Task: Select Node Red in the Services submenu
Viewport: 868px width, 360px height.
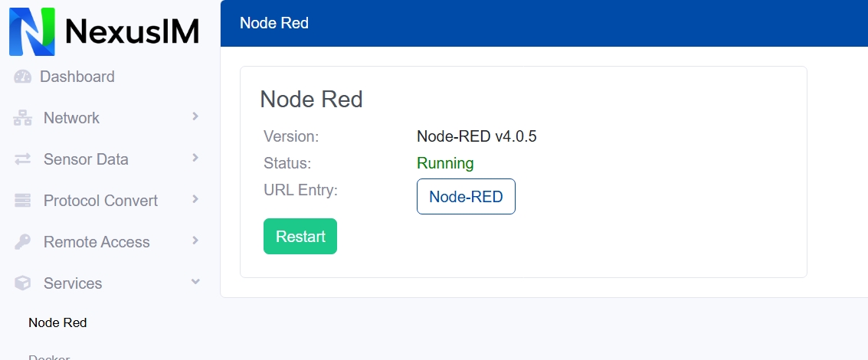Action: (x=57, y=322)
